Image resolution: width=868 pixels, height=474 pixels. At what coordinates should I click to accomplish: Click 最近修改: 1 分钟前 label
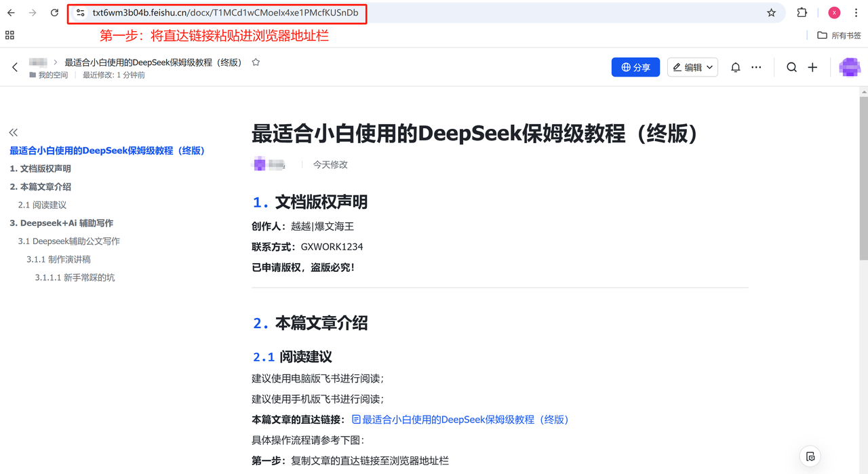click(x=114, y=75)
